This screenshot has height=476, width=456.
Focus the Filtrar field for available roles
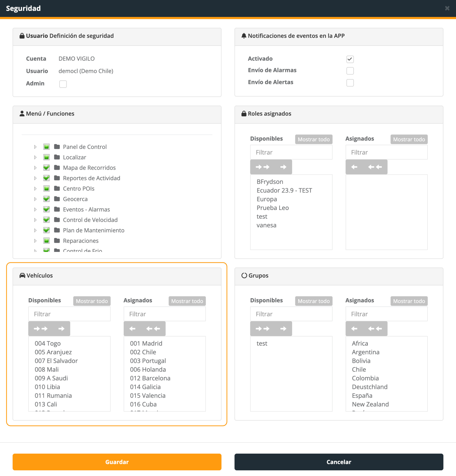click(291, 152)
